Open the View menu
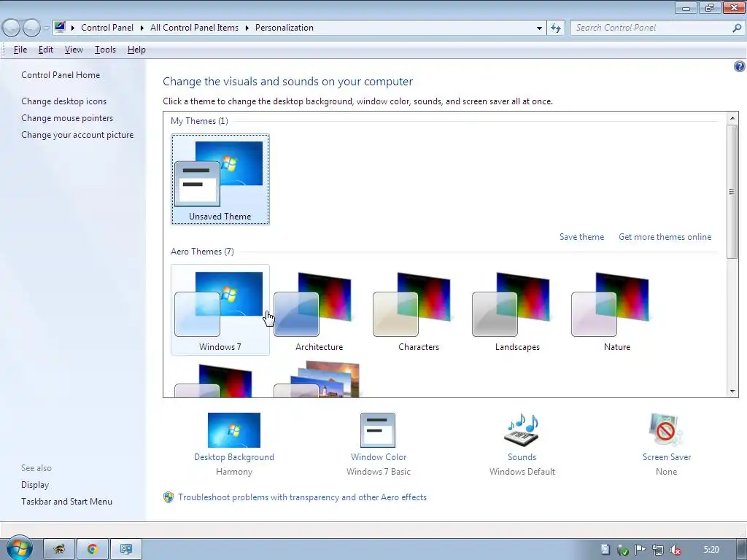The image size is (747, 560). (x=74, y=50)
